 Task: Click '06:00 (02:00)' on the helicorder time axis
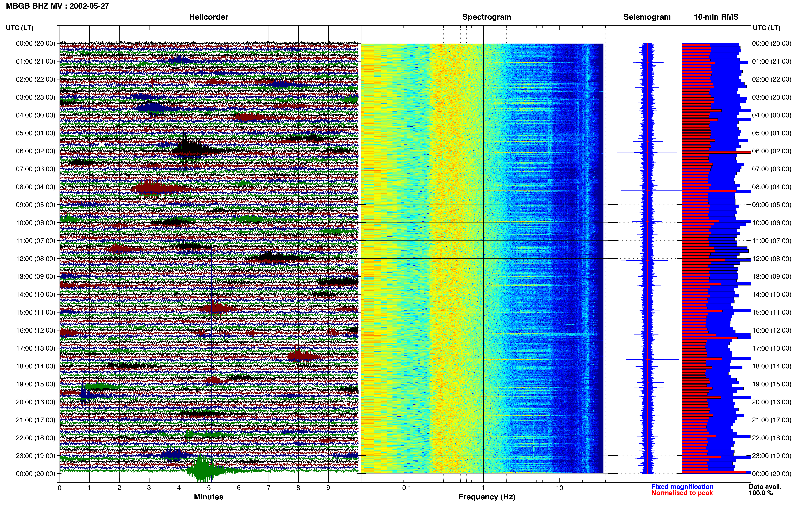tap(36, 151)
